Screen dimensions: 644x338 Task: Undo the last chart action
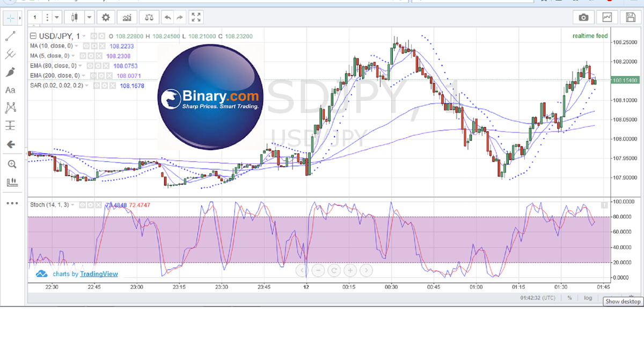(x=168, y=18)
